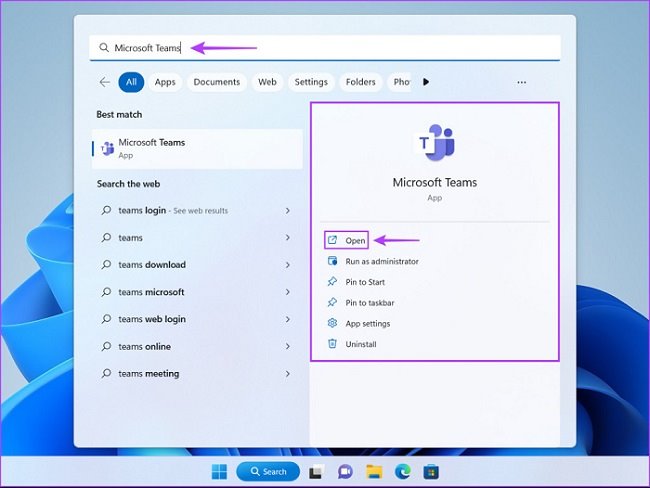Switch to the Settings filter tab

pyautogui.click(x=311, y=82)
